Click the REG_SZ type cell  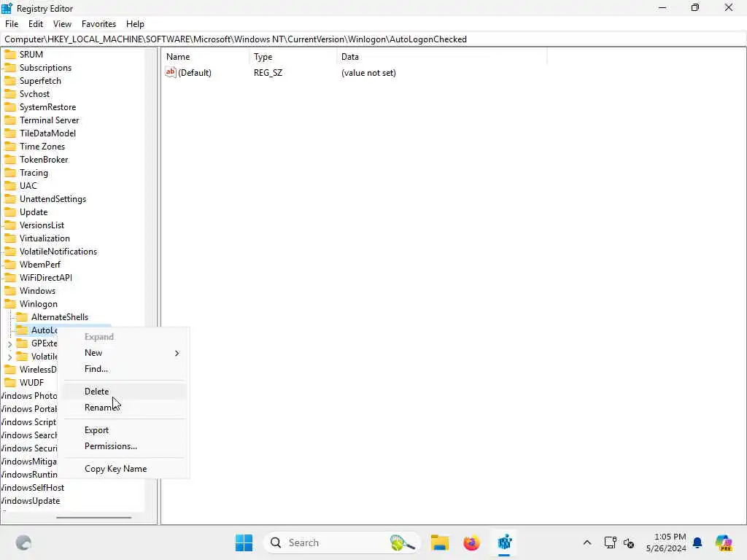268,73
